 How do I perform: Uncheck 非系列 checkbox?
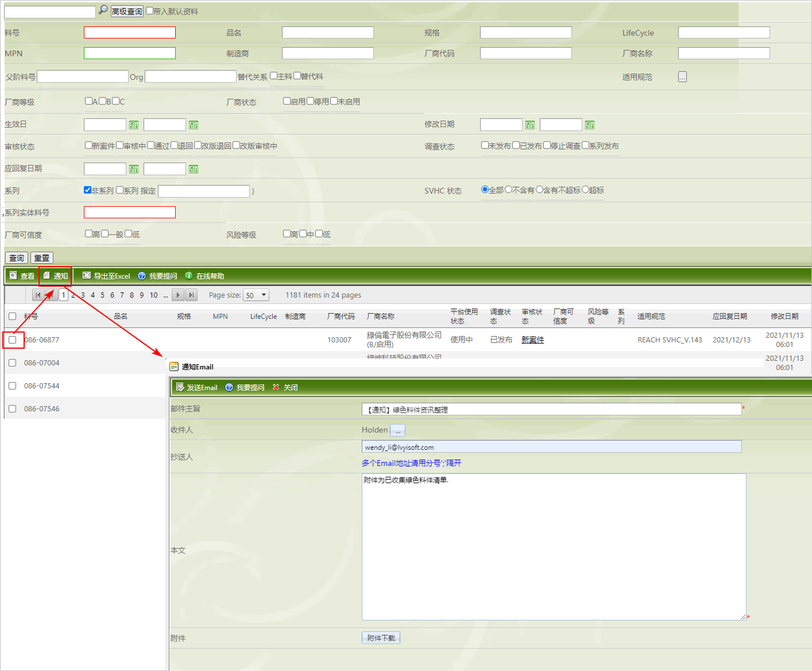tap(88, 190)
